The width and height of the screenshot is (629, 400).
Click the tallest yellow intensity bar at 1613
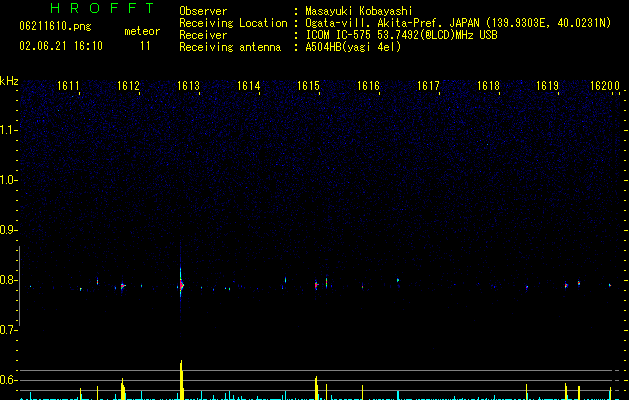[x=181, y=380]
